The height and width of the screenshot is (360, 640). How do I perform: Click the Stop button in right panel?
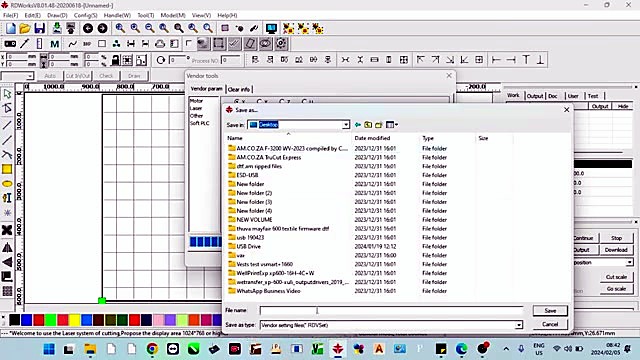coord(616,238)
